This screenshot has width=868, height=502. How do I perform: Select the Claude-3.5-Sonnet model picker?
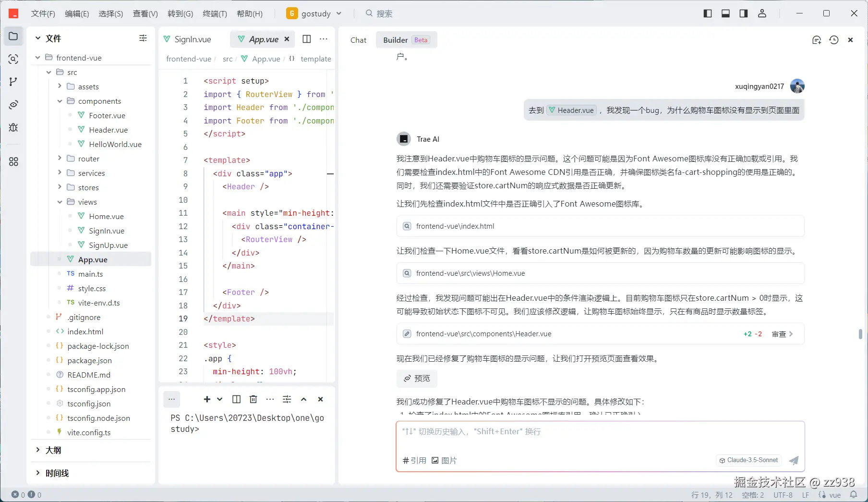748,460
